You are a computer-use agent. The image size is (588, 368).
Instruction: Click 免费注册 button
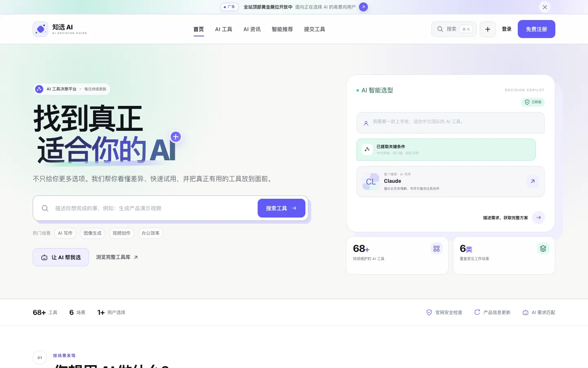click(537, 29)
